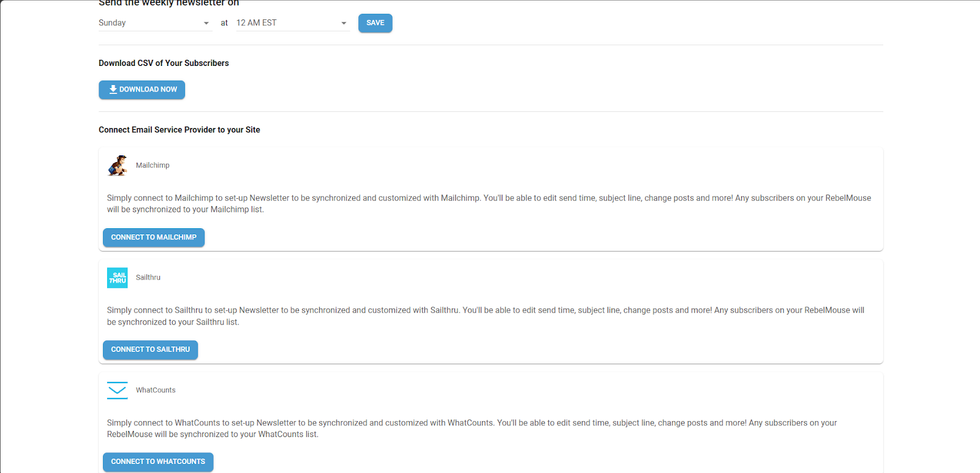The width and height of the screenshot is (980, 473).
Task: Select the WhatCounts provider name label
Action: point(156,390)
